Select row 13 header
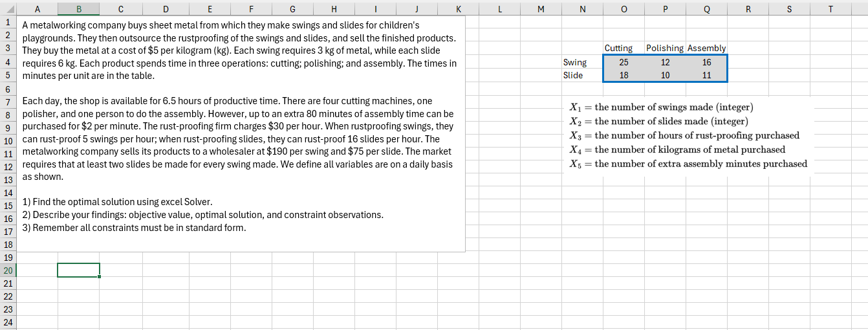The image size is (868, 330). 8,179
